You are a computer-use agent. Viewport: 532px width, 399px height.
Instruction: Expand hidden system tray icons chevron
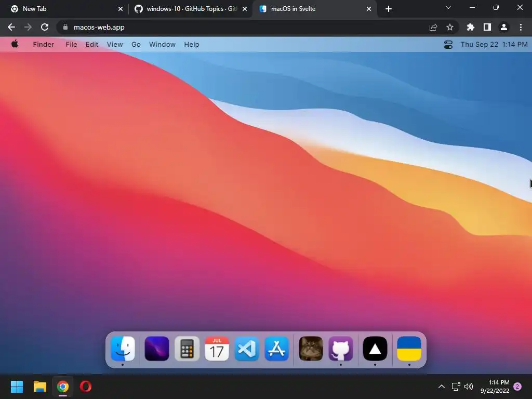[x=442, y=387]
